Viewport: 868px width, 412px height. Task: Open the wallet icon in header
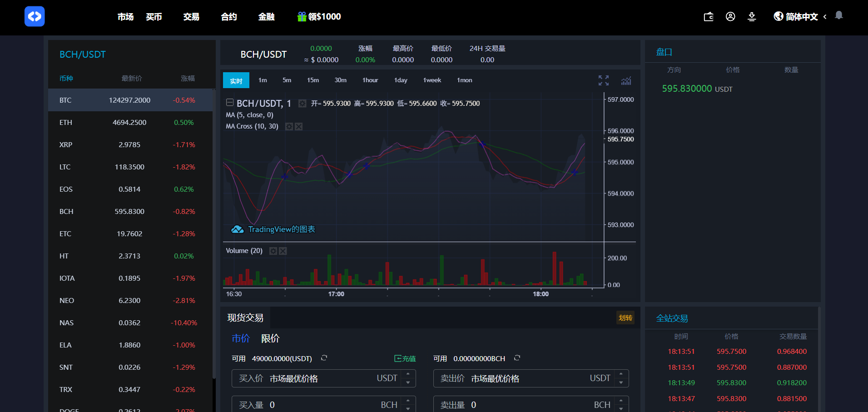pyautogui.click(x=708, y=17)
